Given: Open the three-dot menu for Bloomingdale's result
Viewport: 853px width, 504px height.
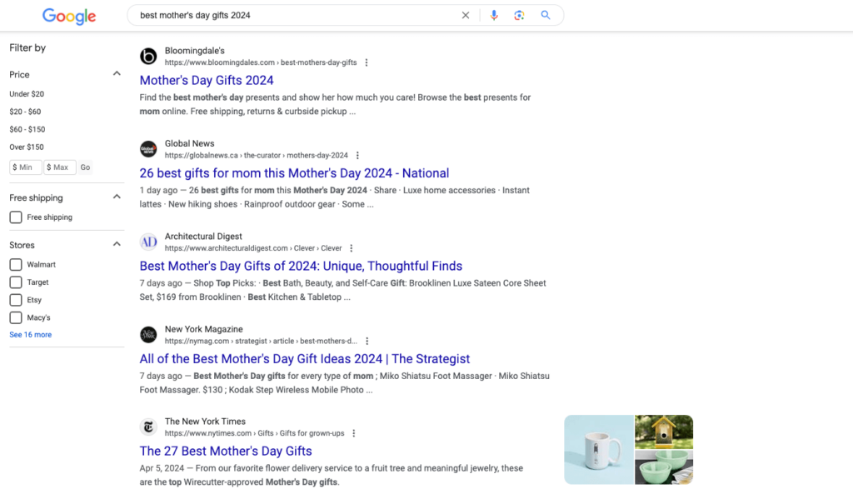Looking at the screenshot, I should tap(367, 62).
